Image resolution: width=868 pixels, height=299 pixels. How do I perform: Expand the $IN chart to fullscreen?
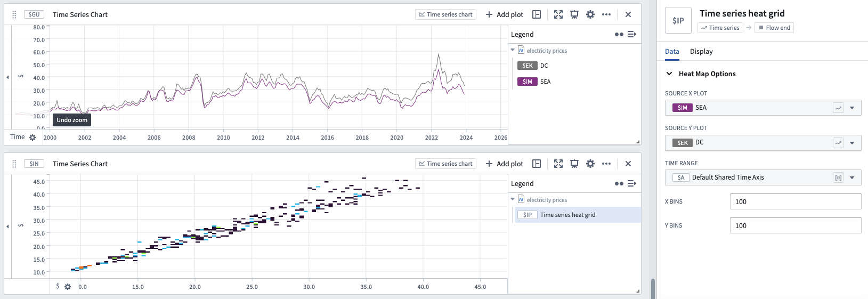tap(558, 164)
